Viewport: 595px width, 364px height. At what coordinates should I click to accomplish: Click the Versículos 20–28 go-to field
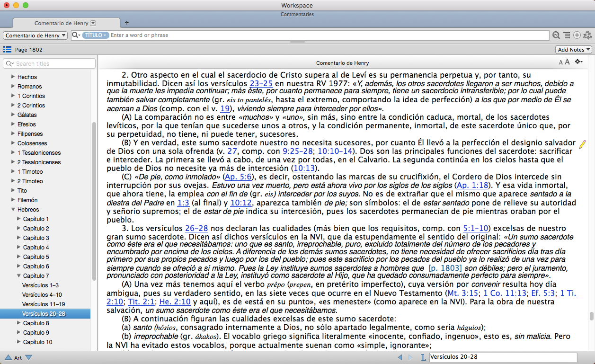(503, 357)
